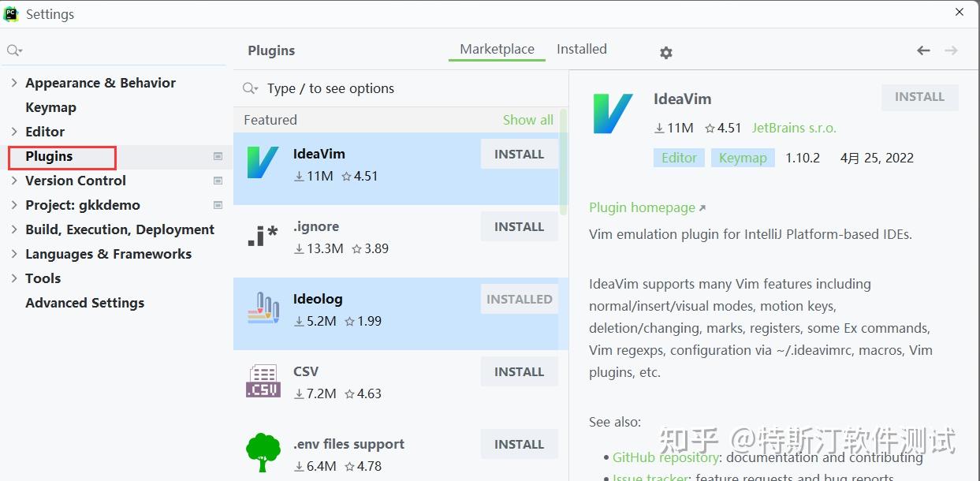This screenshot has width=980, height=481.
Task: Click the PyCharm logo in title bar
Action: (x=11, y=14)
